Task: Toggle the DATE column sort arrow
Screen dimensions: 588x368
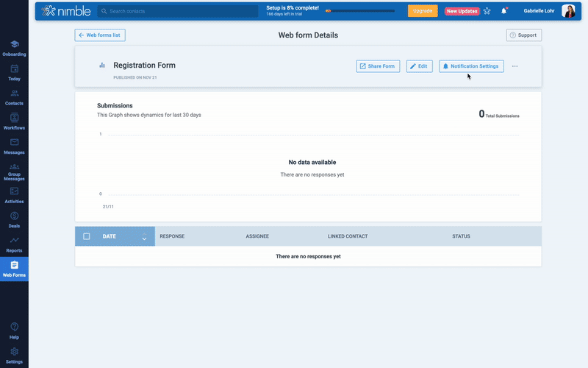Action: coord(144,236)
